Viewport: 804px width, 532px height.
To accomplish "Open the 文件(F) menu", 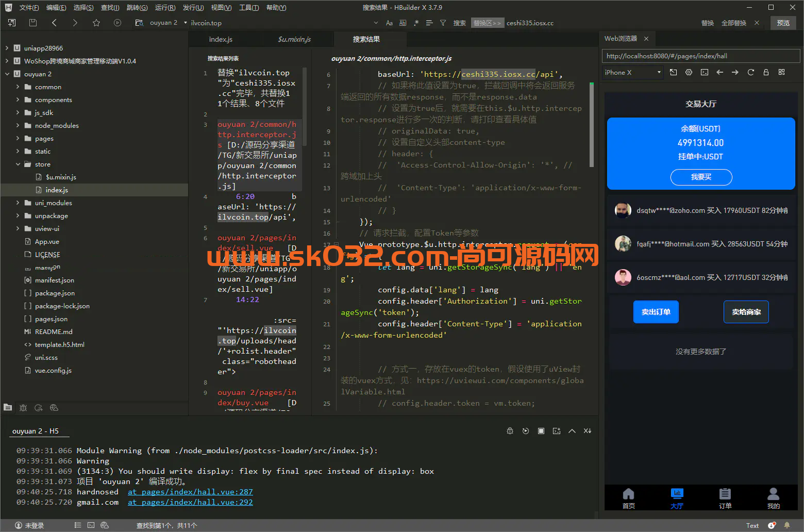I will point(29,7).
